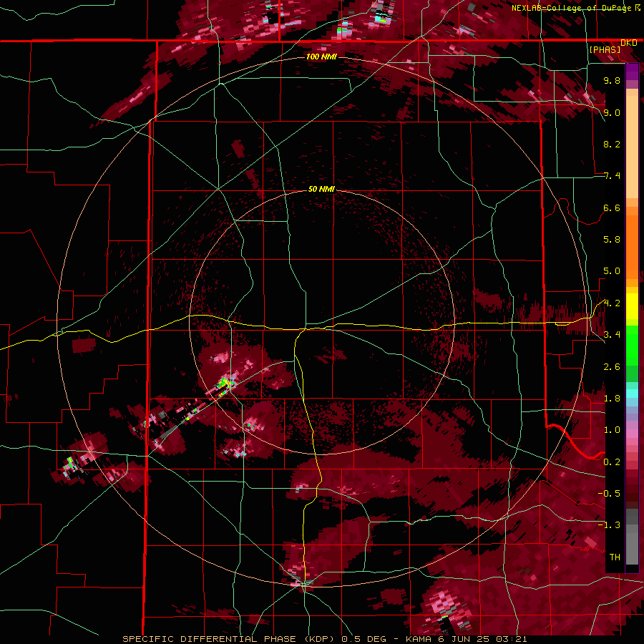Click the 9.0 value on color scale
The image size is (644, 644).
point(612,113)
